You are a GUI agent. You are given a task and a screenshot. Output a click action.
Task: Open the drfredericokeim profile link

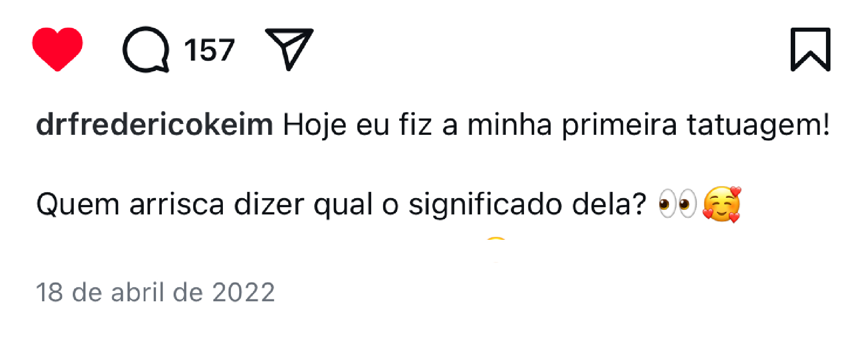(155, 124)
